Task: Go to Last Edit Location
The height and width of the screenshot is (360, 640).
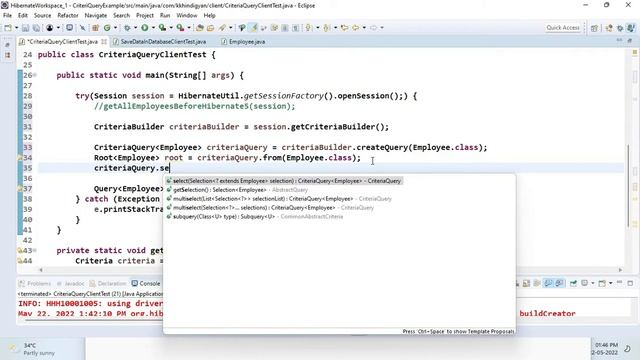Action: [344, 28]
